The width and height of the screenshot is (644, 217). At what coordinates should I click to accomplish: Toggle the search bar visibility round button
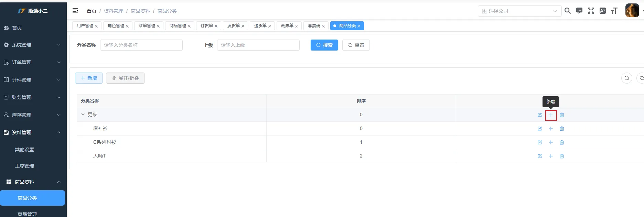pyautogui.click(x=626, y=78)
